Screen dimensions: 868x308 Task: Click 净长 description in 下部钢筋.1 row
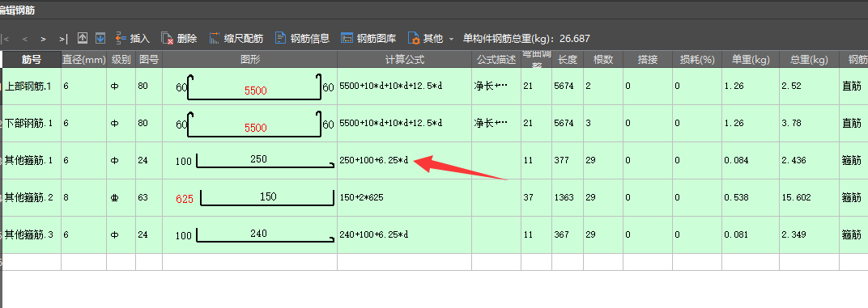tap(496, 124)
